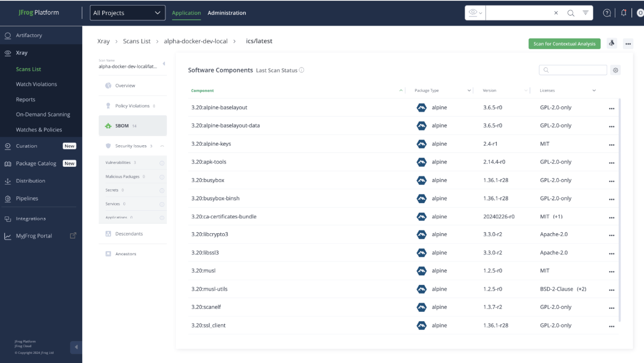Open table settings gear icon
644x363 pixels.
tap(615, 70)
